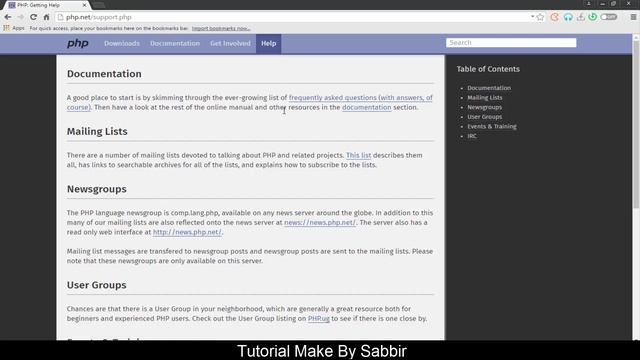The height and width of the screenshot is (360, 640).
Task: Open the Documentation nav menu item
Action: (175, 43)
